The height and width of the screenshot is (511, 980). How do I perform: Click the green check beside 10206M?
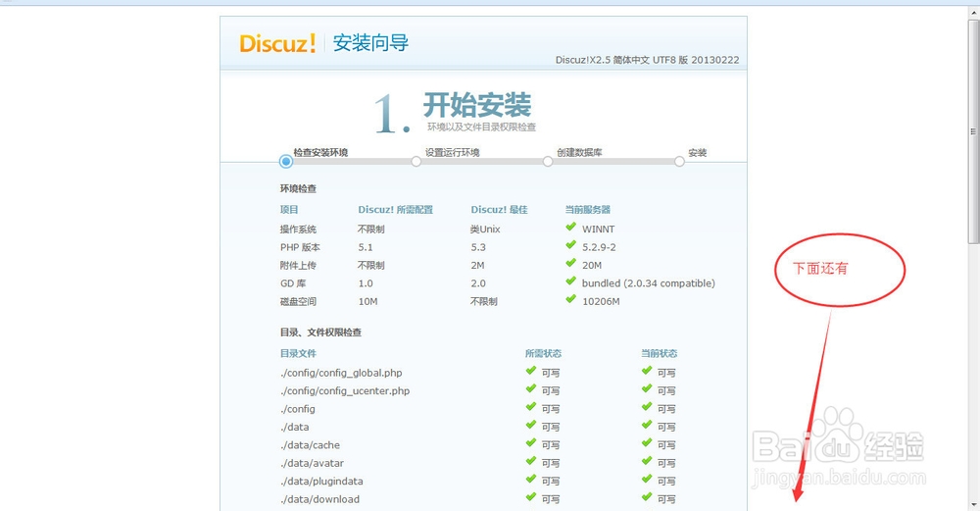point(570,299)
